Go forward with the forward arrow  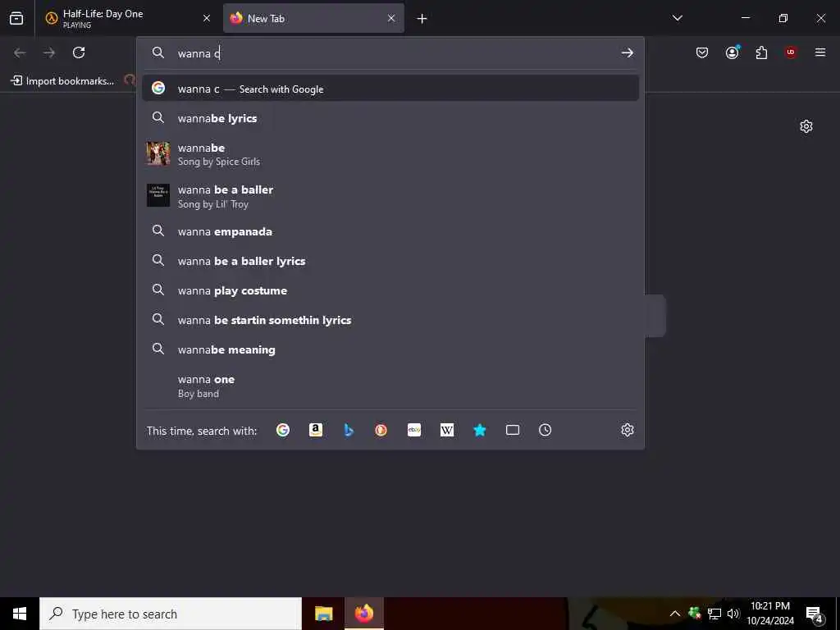click(x=49, y=52)
